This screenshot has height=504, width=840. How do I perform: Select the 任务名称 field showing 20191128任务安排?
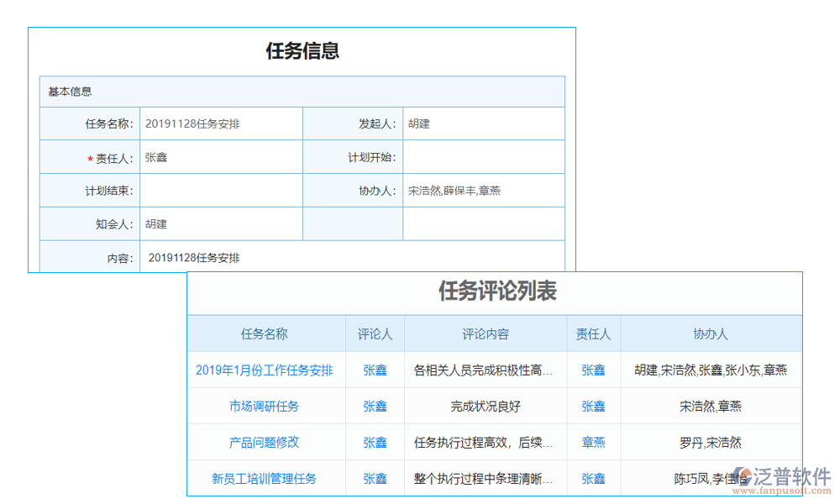(x=221, y=123)
